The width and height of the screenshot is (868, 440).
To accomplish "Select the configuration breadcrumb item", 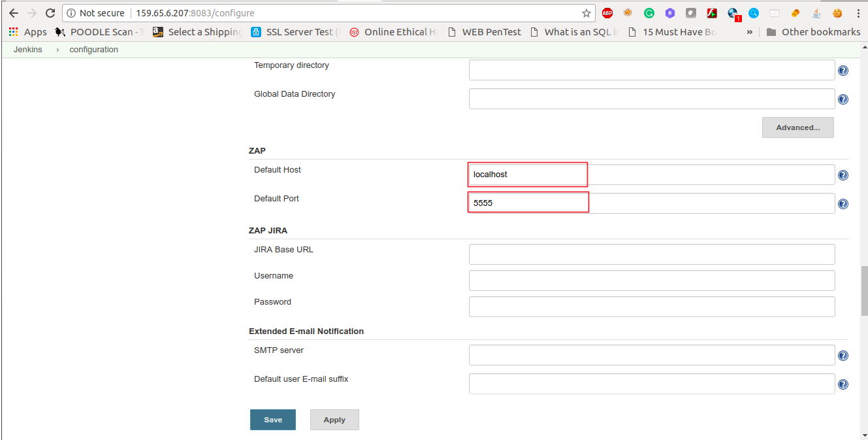I will point(93,49).
